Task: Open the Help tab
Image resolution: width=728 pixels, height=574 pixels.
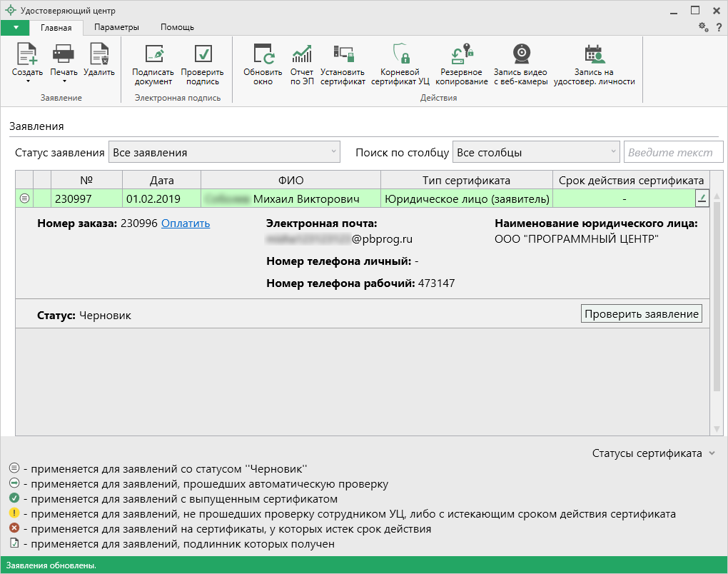Action: (x=177, y=27)
